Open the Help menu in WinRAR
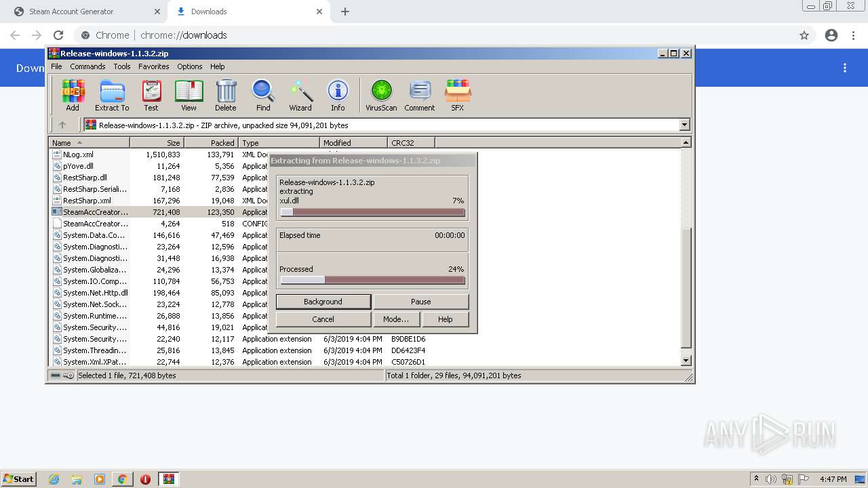 tap(218, 66)
